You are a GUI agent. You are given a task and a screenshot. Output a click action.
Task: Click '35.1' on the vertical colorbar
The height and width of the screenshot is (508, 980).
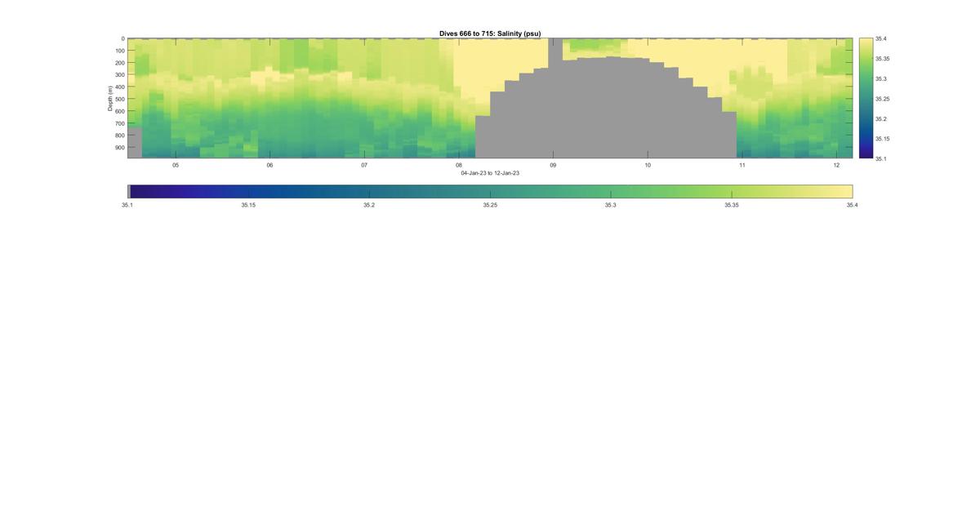coord(881,158)
